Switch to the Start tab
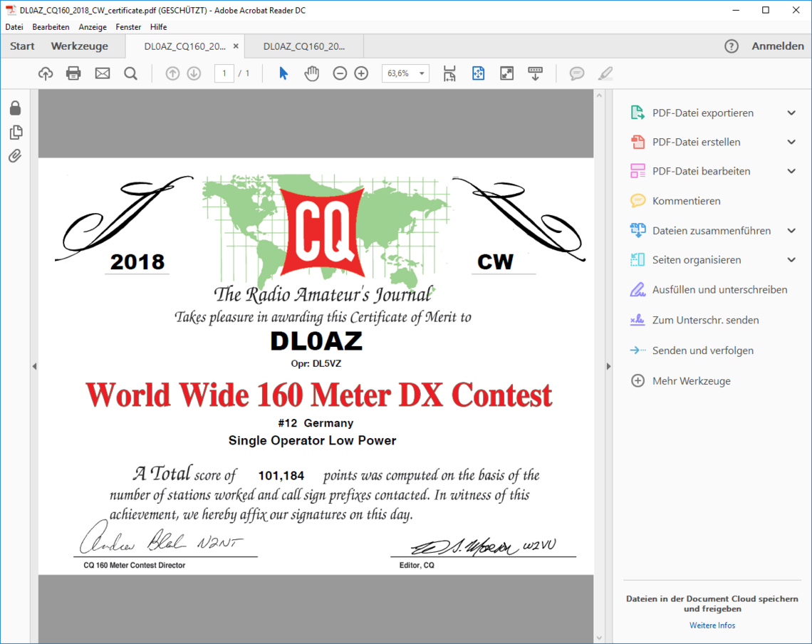This screenshot has height=644, width=812. (x=22, y=46)
